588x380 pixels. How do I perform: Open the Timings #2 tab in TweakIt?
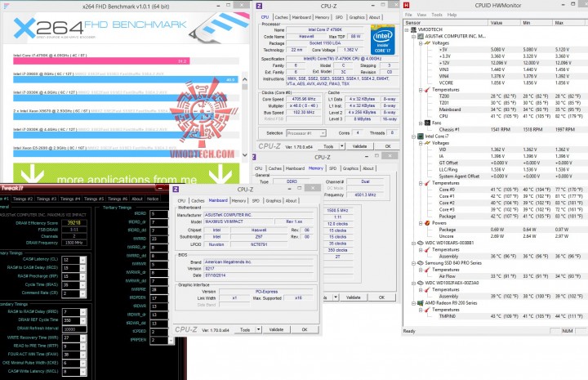pyautogui.click(x=23, y=199)
